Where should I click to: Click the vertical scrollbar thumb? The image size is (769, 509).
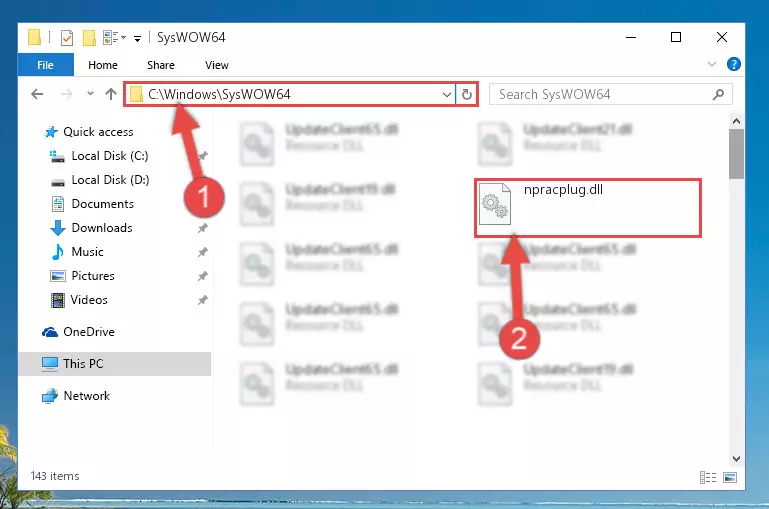[736, 154]
